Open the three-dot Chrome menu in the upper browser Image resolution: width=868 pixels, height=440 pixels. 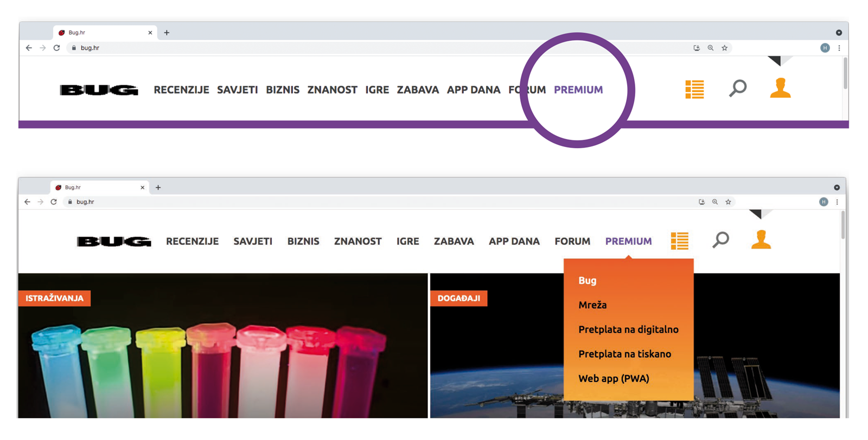(x=839, y=48)
